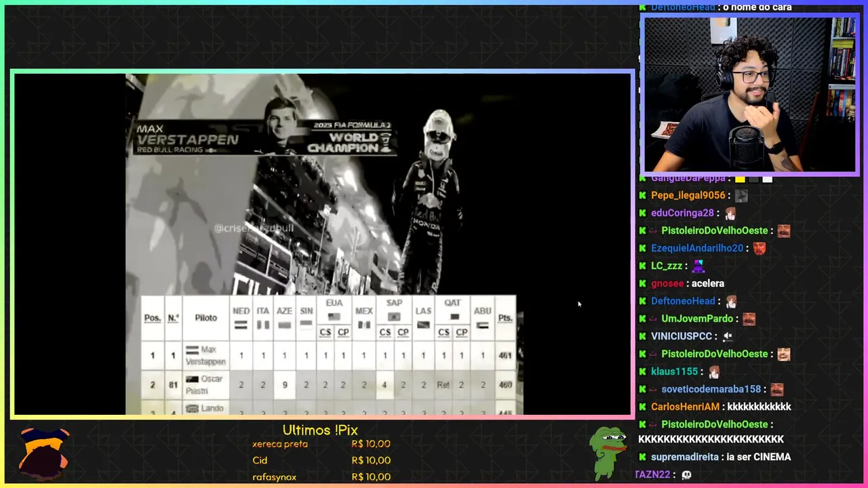Click the Oscar Piastri driver name cell
The image size is (868, 488).
[x=205, y=385]
